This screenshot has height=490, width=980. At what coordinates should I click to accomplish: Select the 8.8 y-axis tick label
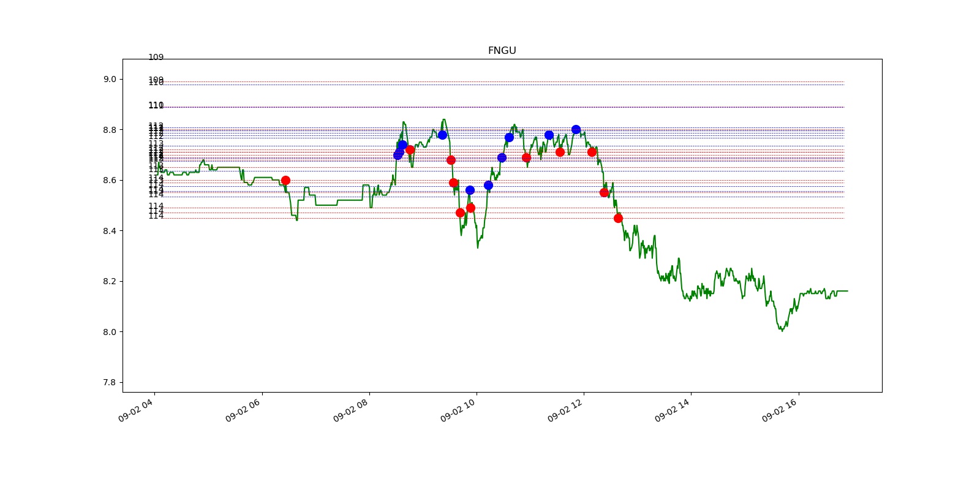110,130
